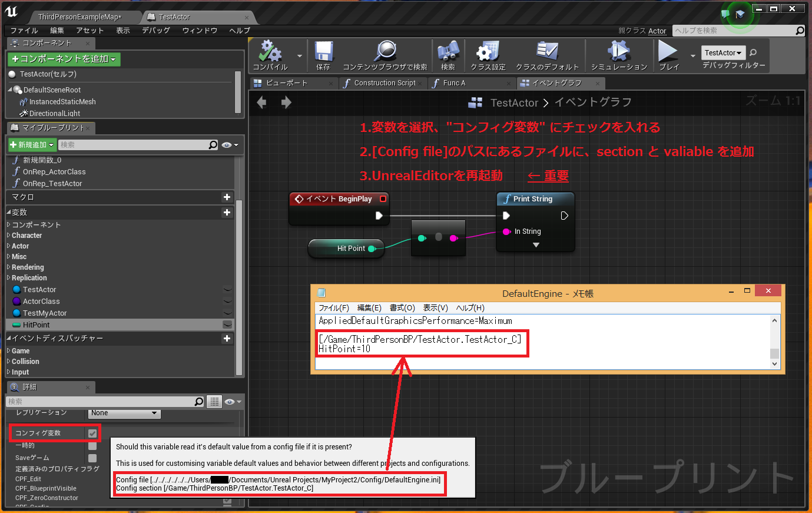
Task: Click the Play button in the toolbar
Action: click(x=668, y=51)
